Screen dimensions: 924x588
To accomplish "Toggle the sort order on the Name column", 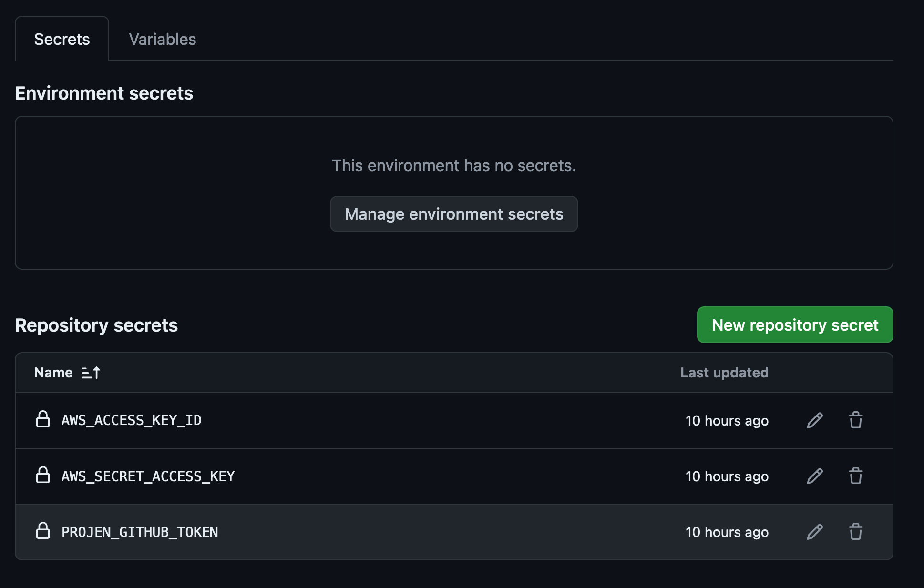I will click(91, 372).
